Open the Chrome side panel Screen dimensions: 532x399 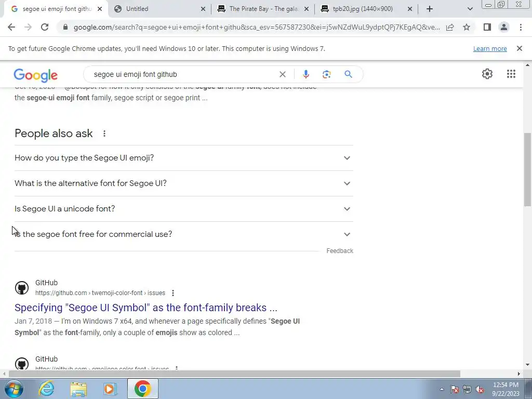[487, 27]
